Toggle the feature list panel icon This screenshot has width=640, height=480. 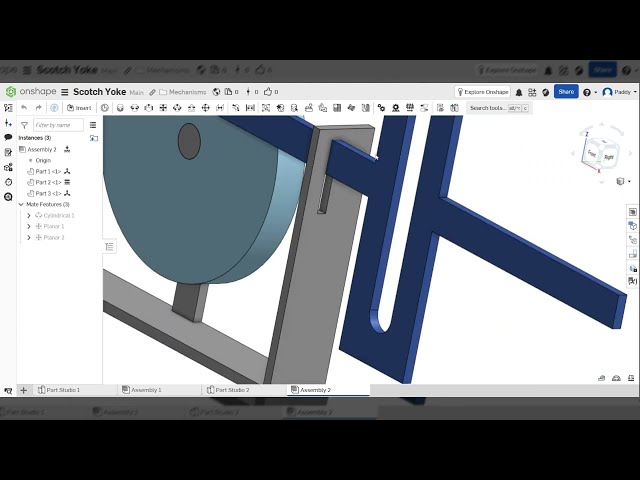(x=8, y=108)
